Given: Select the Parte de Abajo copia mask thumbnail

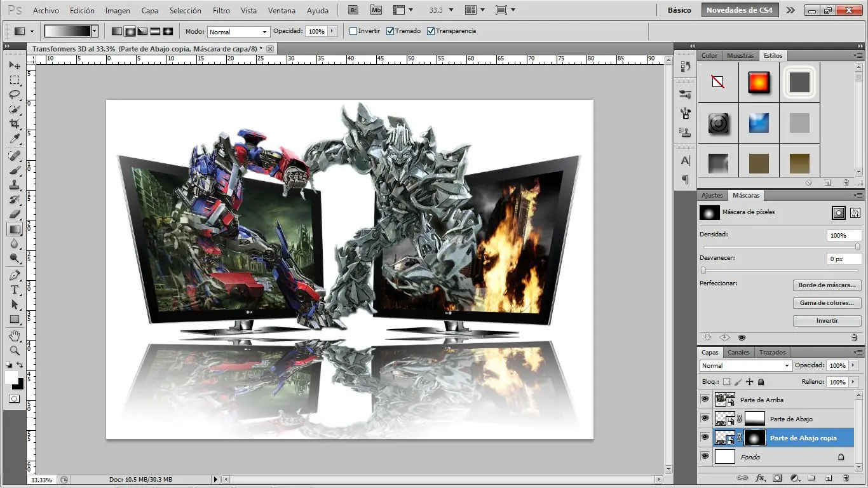Looking at the screenshot, I should 754,437.
